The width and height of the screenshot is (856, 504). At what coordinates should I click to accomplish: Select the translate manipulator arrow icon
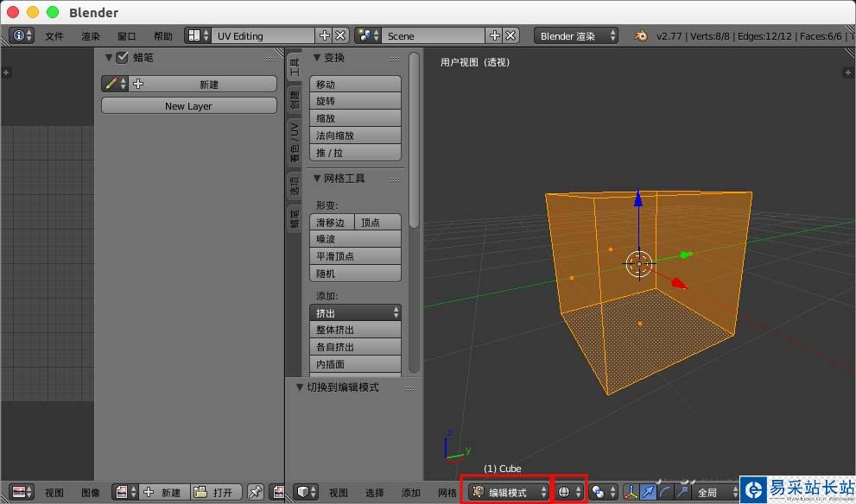tap(648, 492)
